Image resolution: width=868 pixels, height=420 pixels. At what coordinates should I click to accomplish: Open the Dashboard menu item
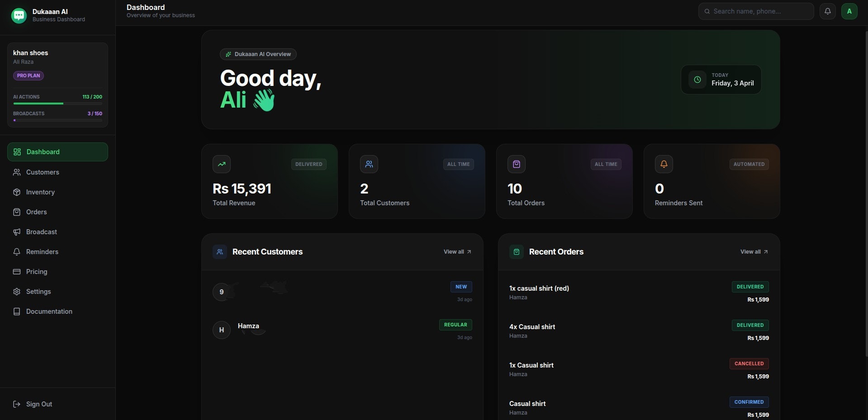pyautogui.click(x=57, y=152)
